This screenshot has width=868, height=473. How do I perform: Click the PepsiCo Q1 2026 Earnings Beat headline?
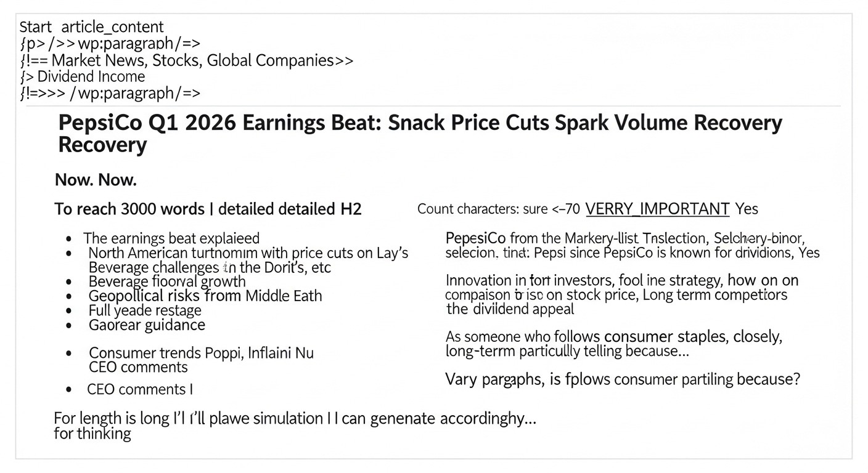[419, 124]
